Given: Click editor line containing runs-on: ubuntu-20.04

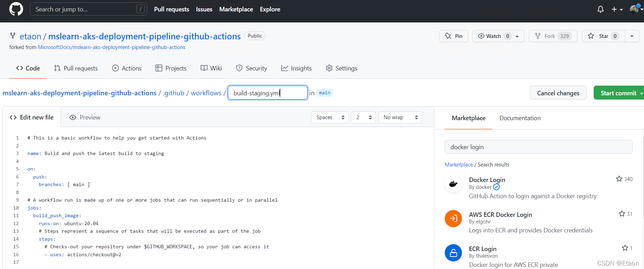Looking at the screenshot, I should (69, 223).
